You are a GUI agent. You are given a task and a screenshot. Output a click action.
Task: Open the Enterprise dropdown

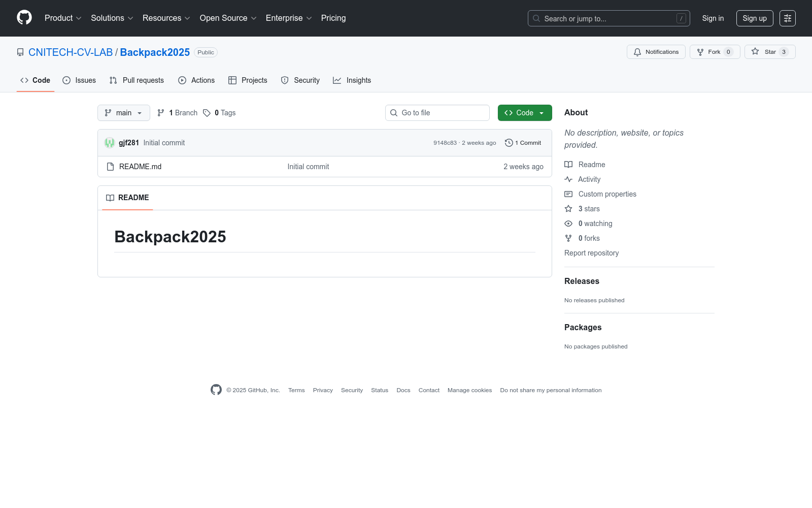289,18
